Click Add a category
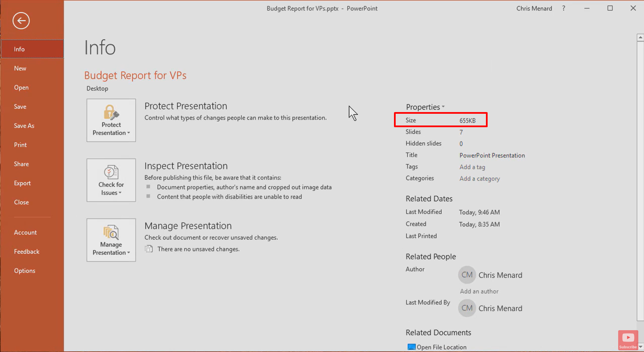This screenshot has height=352, width=644. pos(479,179)
